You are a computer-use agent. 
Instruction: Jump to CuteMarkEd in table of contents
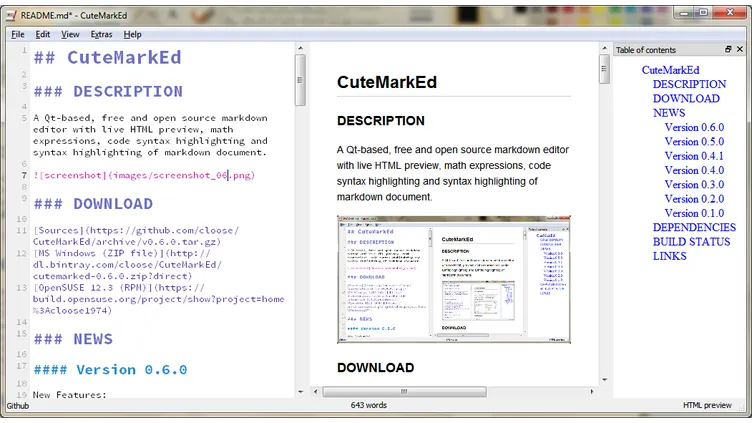pyautogui.click(x=670, y=70)
